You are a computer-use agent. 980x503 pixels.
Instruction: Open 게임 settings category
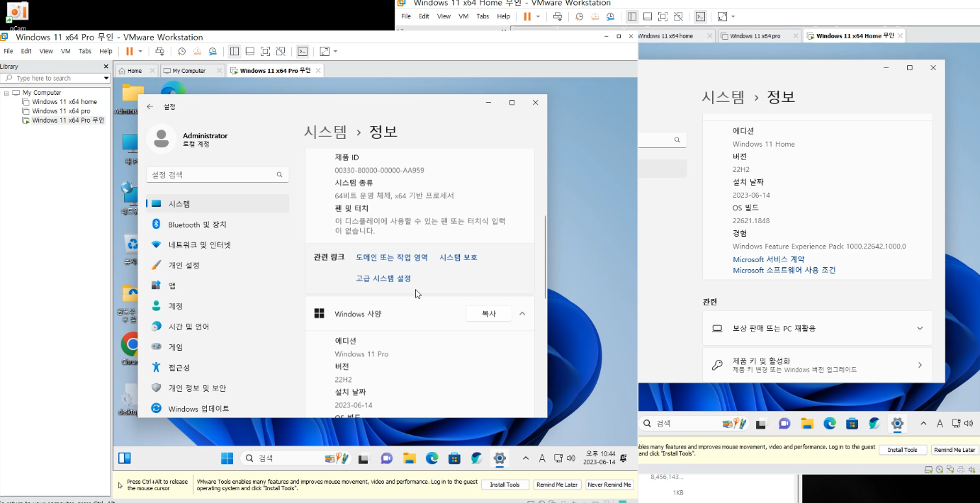click(218, 347)
